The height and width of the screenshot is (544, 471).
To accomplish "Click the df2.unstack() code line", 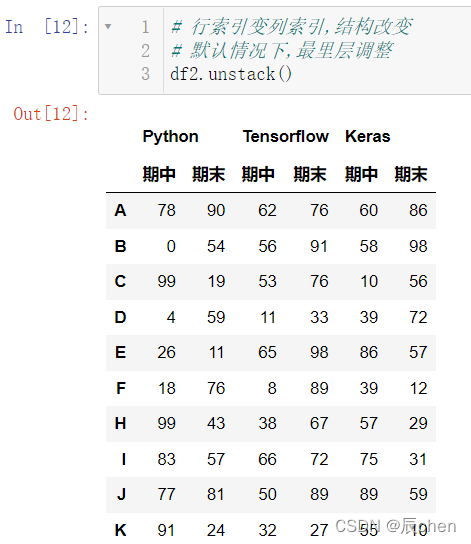I will coord(231,74).
